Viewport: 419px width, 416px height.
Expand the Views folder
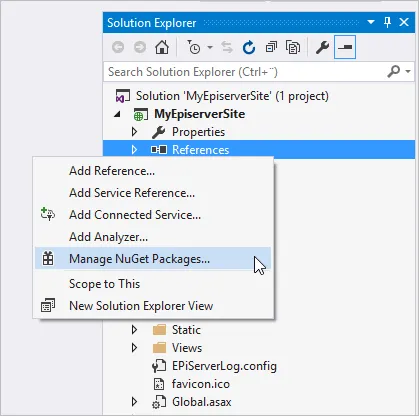(134, 348)
